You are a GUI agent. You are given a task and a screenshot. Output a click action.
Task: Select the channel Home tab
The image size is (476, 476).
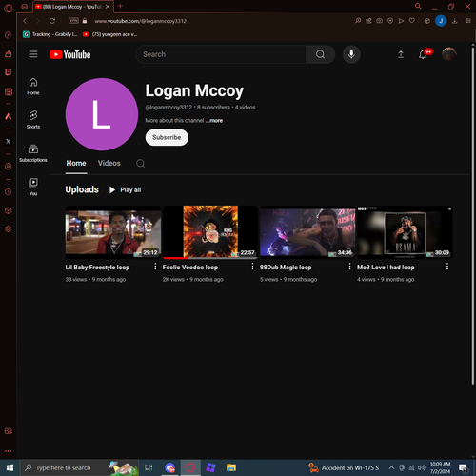coord(76,163)
